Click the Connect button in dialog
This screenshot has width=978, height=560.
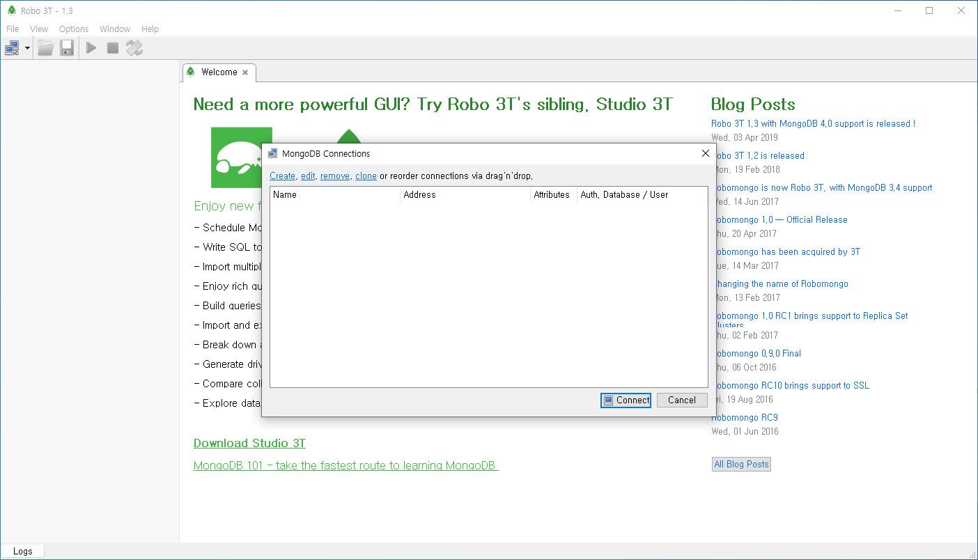(626, 400)
